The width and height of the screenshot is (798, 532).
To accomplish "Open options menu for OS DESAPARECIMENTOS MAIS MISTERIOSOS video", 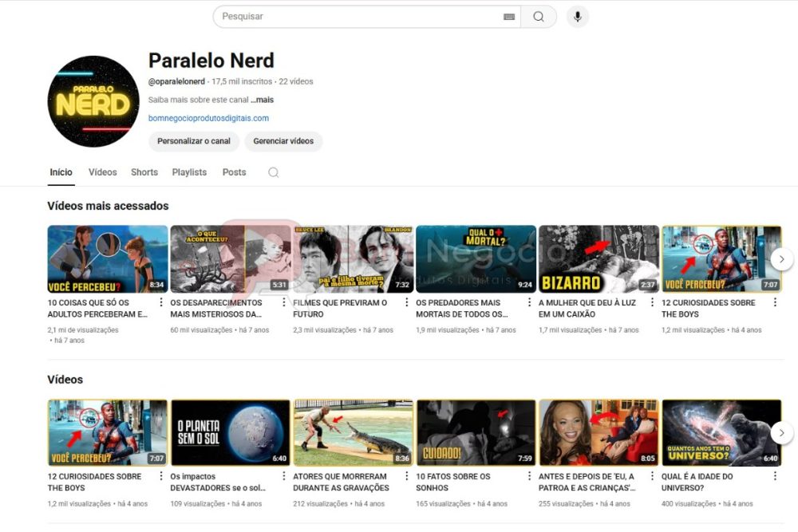I will click(x=284, y=302).
